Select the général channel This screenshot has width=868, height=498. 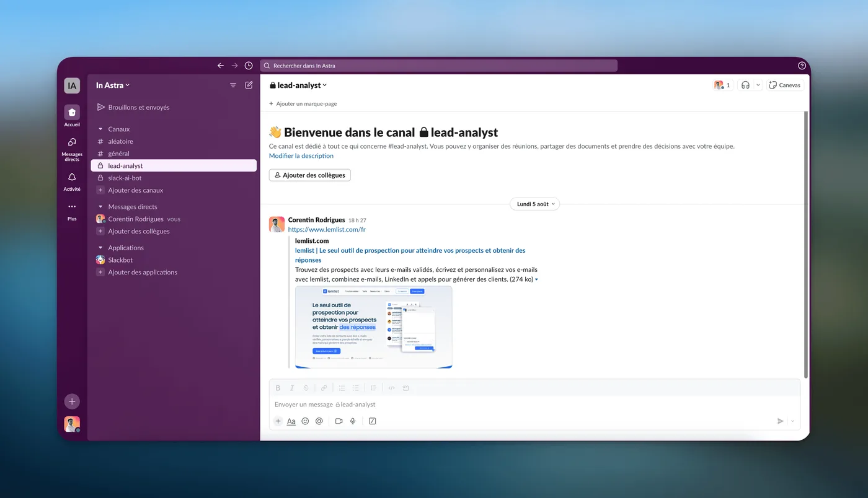click(x=174, y=154)
